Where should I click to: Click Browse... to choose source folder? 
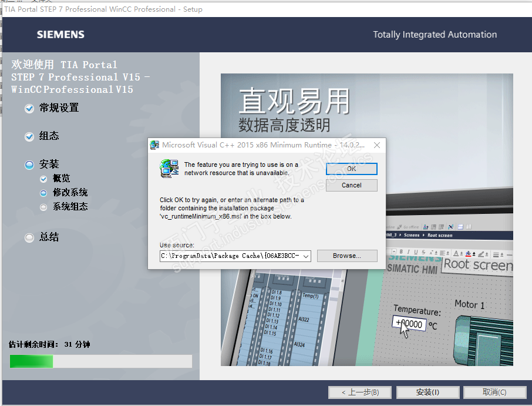pos(347,256)
